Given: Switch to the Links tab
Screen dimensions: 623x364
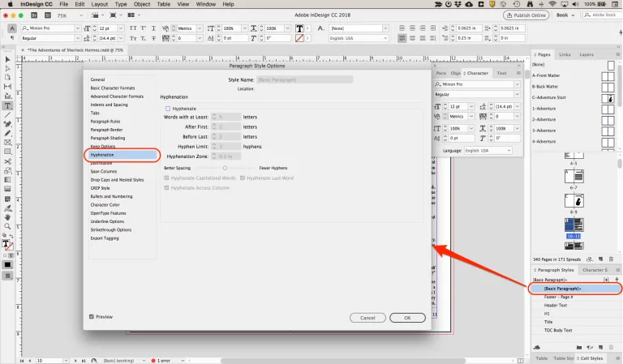Looking at the screenshot, I should tap(565, 54).
